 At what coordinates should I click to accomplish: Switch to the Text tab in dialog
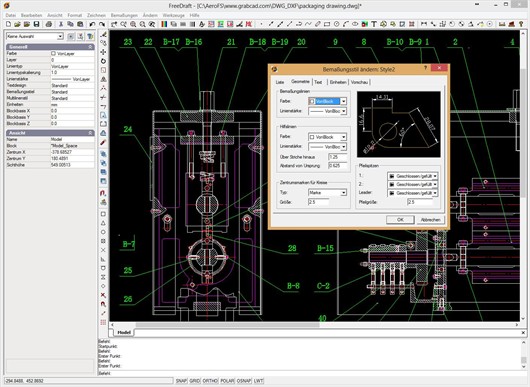[318, 82]
